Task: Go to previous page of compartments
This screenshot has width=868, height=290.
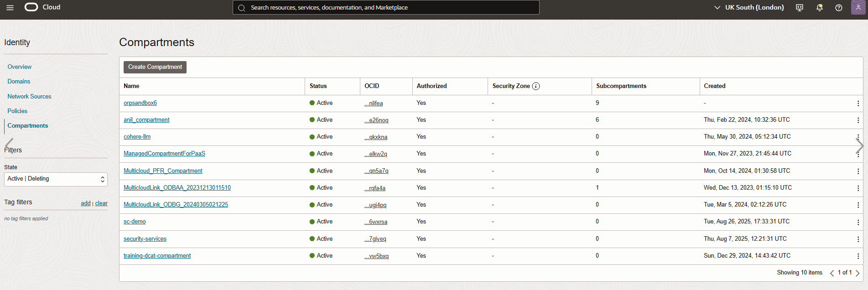Action: [x=832, y=273]
